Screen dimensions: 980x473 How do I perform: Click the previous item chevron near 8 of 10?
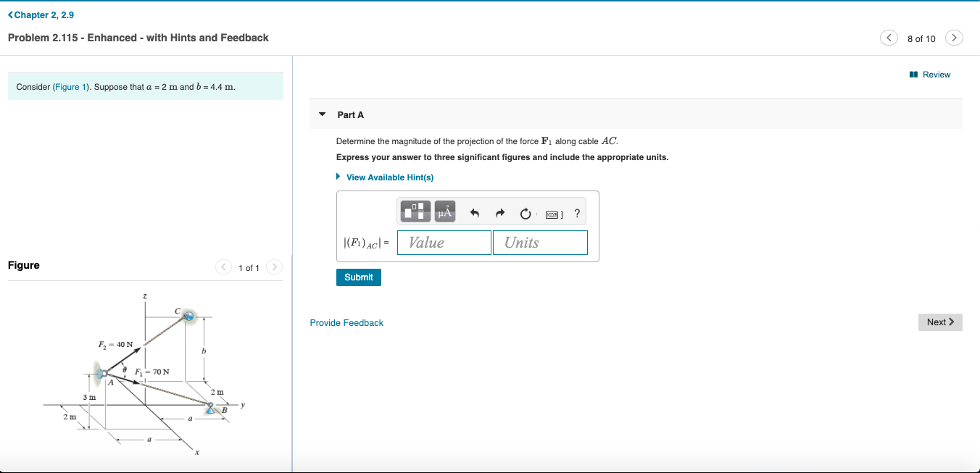[x=889, y=37]
